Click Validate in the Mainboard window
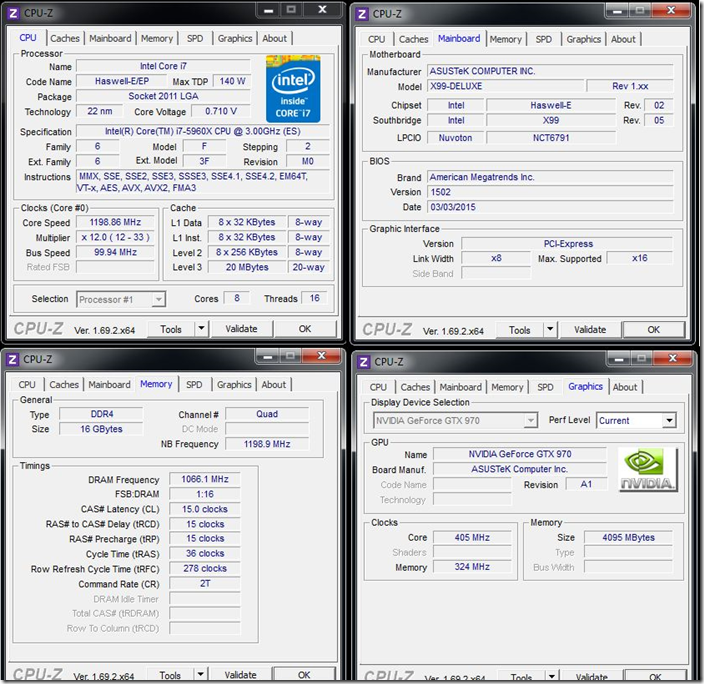The height and width of the screenshot is (684, 704). (590, 330)
